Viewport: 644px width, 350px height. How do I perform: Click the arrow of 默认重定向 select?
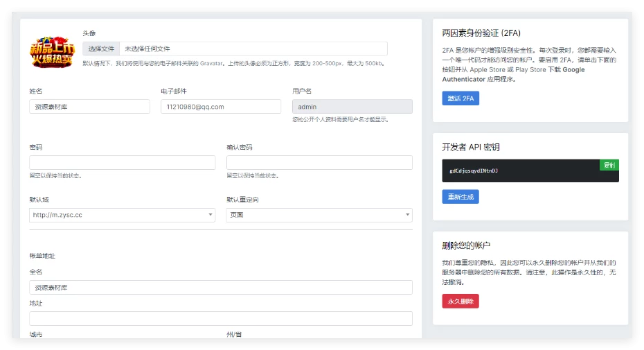407,215
